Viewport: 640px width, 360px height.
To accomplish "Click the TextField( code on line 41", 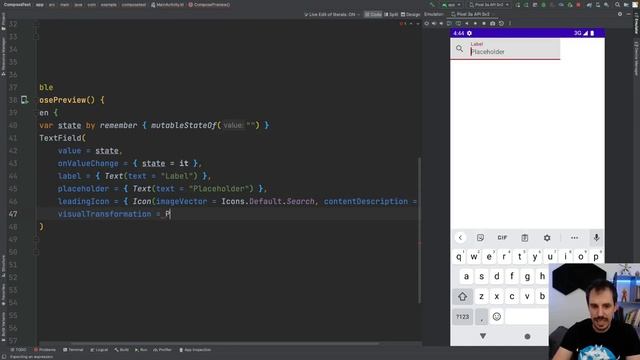I will tap(62, 138).
